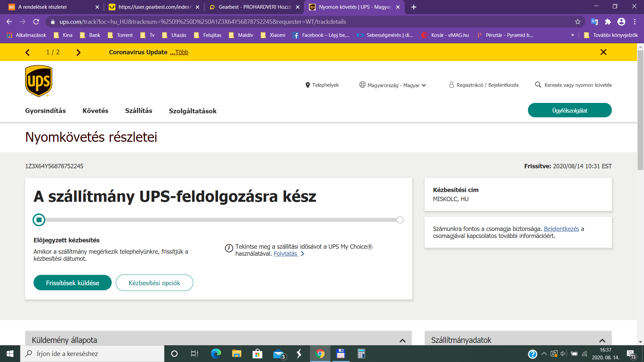
Task: Show hidden system tray icons
Action: pyautogui.click(x=544, y=354)
